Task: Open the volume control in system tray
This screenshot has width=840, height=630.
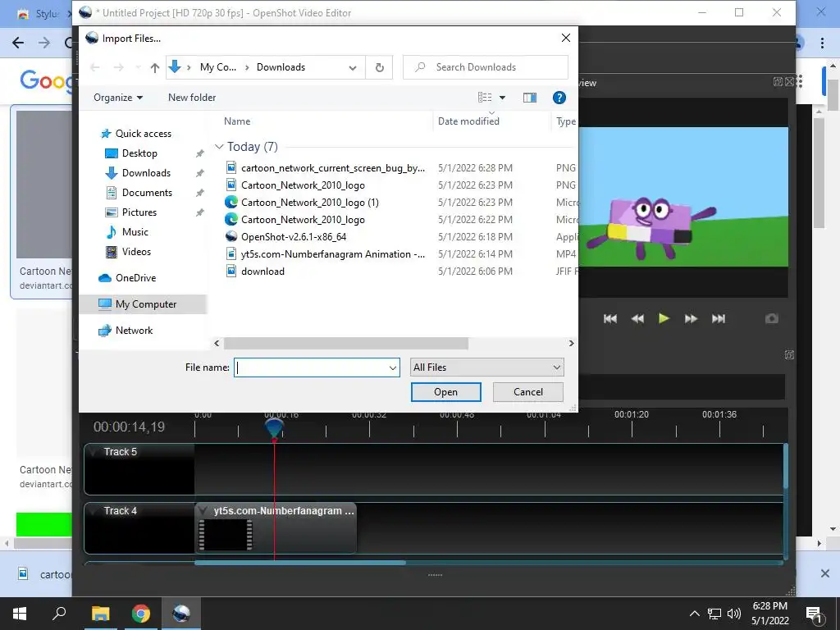Action: (x=734, y=614)
